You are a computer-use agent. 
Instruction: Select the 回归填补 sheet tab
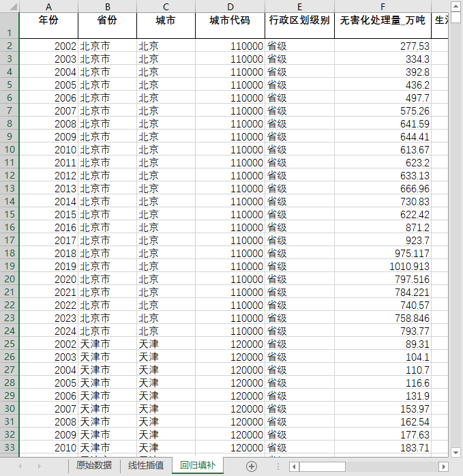198,465
